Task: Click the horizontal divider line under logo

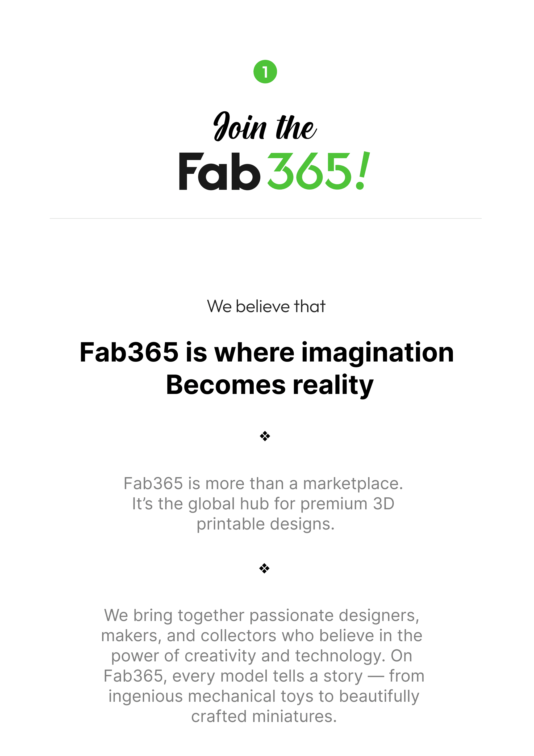Action: click(265, 218)
